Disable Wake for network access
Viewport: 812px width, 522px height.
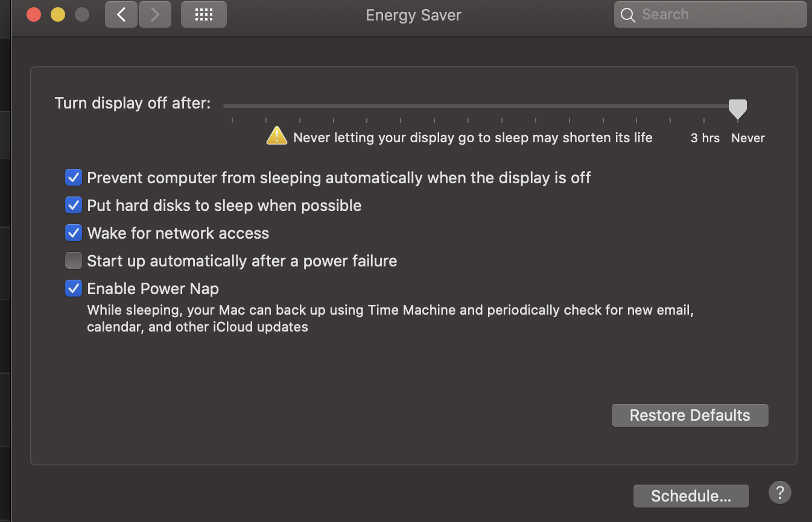tap(74, 233)
